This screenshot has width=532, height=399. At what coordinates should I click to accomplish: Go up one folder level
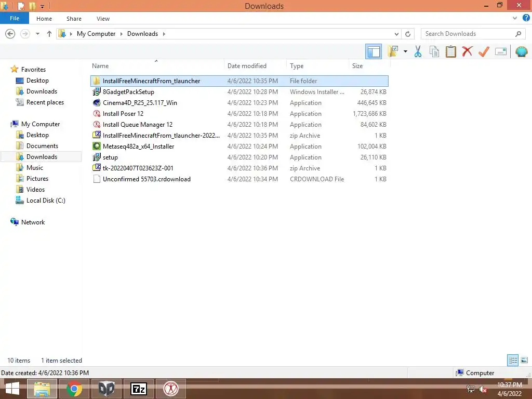pyautogui.click(x=49, y=34)
